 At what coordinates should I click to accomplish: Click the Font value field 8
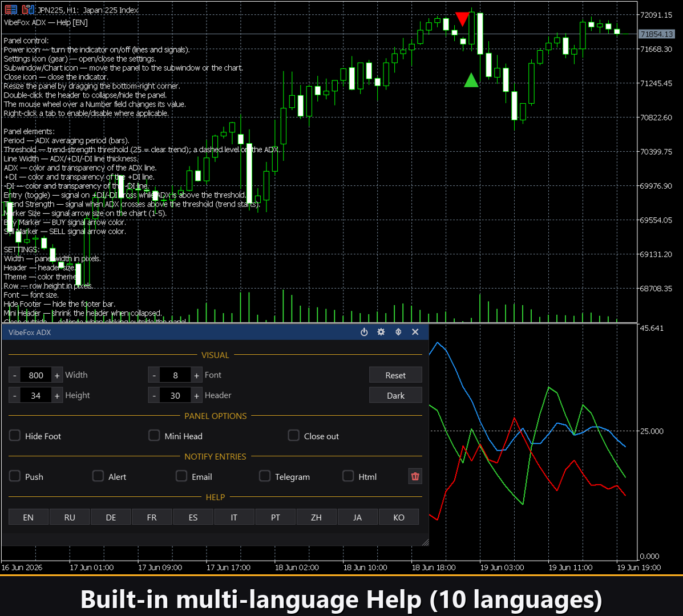(175, 375)
